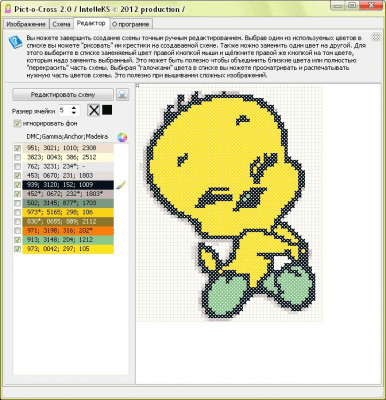The width and height of the screenshot is (386, 400).
Task: Switch to the Изображение tab
Action: (x=26, y=24)
